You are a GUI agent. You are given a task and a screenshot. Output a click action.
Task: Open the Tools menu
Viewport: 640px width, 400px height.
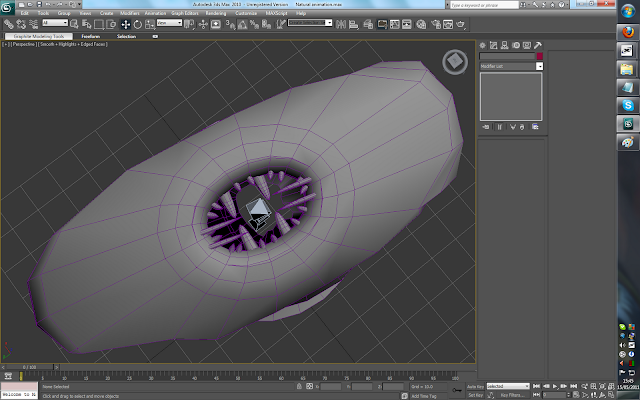[x=43, y=13]
